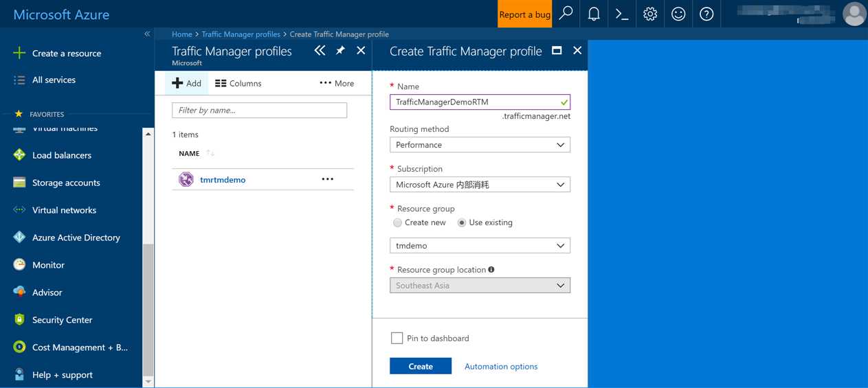Click the Report a bug button
This screenshot has height=388, width=868.
[x=524, y=14]
